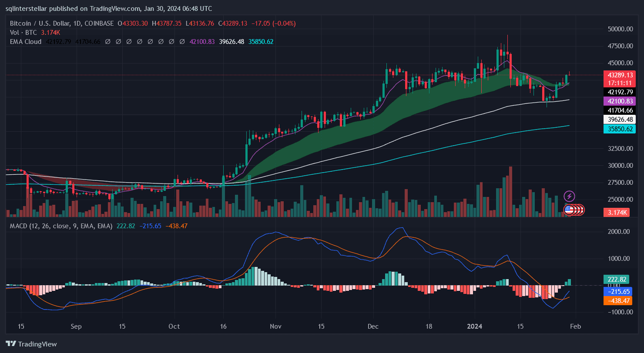Click the Nov label on the time axis
Image resolution: width=644 pixels, height=353 pixels.
point(275,326)
